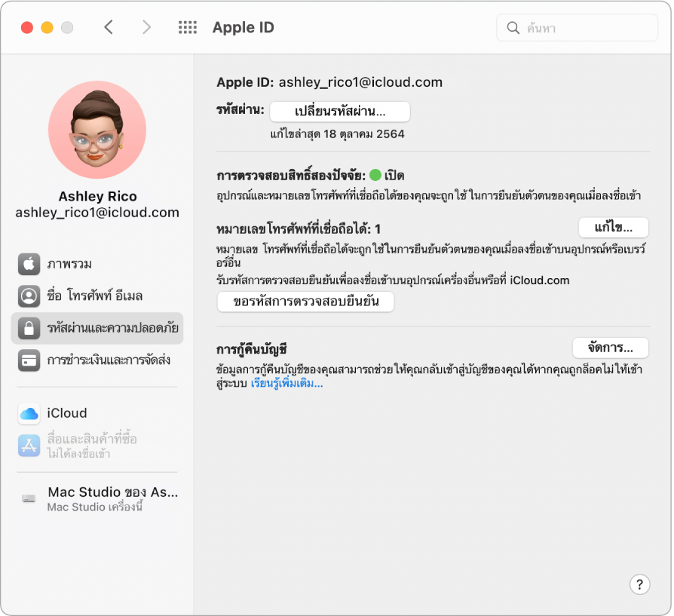Open ชื่อ โทรศัพท์ อีเมล section

point(97,296)
